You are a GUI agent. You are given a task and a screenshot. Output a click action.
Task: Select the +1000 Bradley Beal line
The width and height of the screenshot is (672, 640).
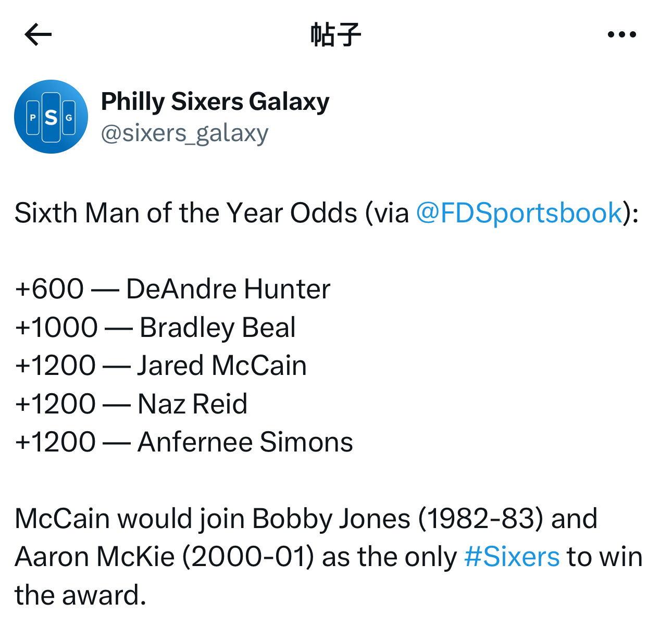[x=155, y=328]
